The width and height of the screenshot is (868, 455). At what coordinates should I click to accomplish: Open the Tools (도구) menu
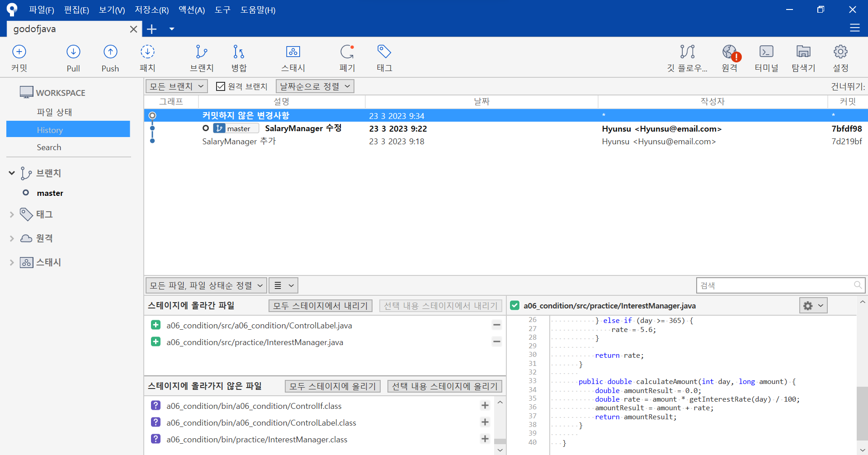222,10
